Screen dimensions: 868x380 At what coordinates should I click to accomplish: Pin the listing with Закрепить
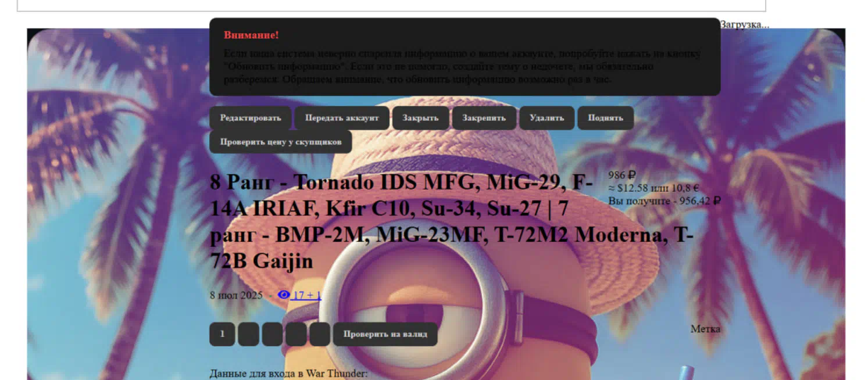pos(484,118)
